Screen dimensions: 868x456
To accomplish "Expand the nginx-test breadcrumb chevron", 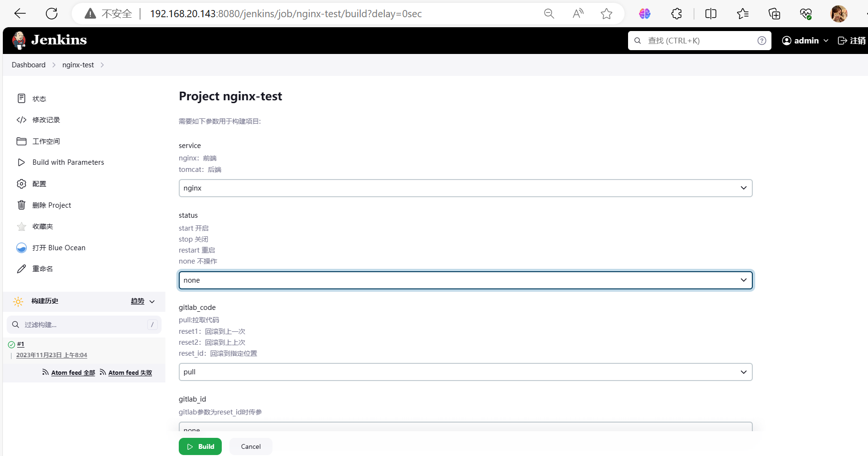I will click(x=102, y=65).
